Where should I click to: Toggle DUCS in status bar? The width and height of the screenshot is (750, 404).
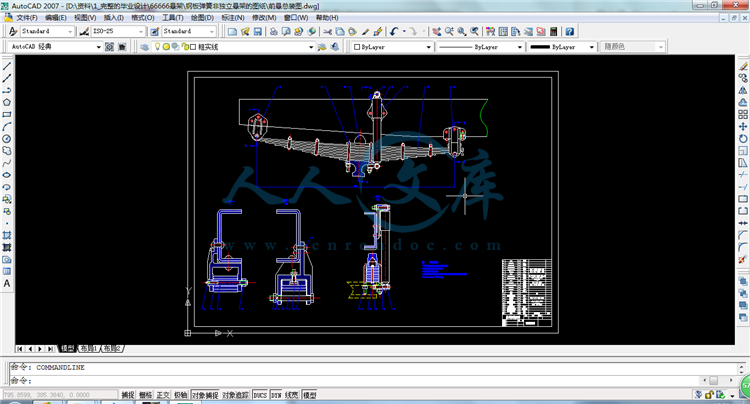[x=260, y=395]
